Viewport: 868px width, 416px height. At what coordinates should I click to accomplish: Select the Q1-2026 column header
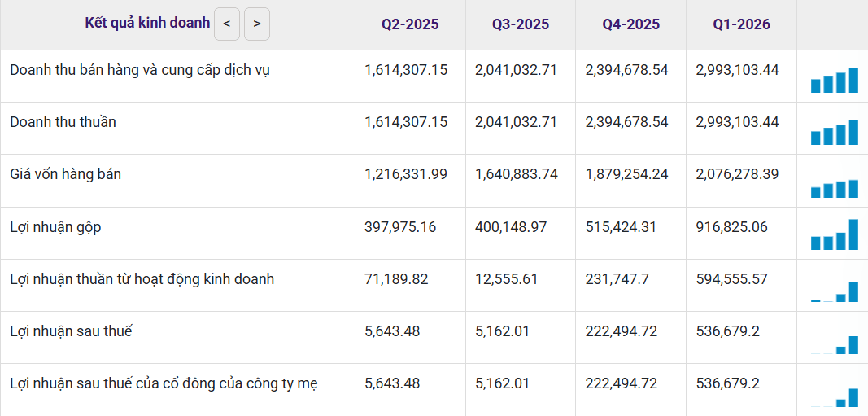click(741, 24)
